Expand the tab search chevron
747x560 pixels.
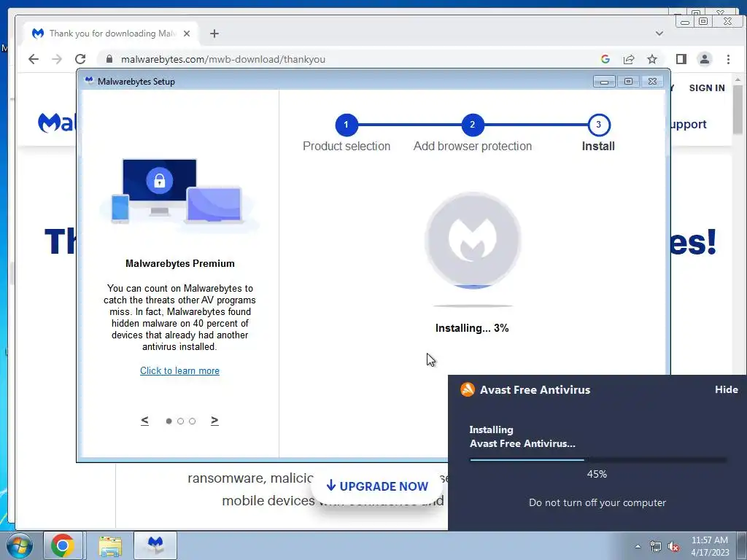(659, 34)
